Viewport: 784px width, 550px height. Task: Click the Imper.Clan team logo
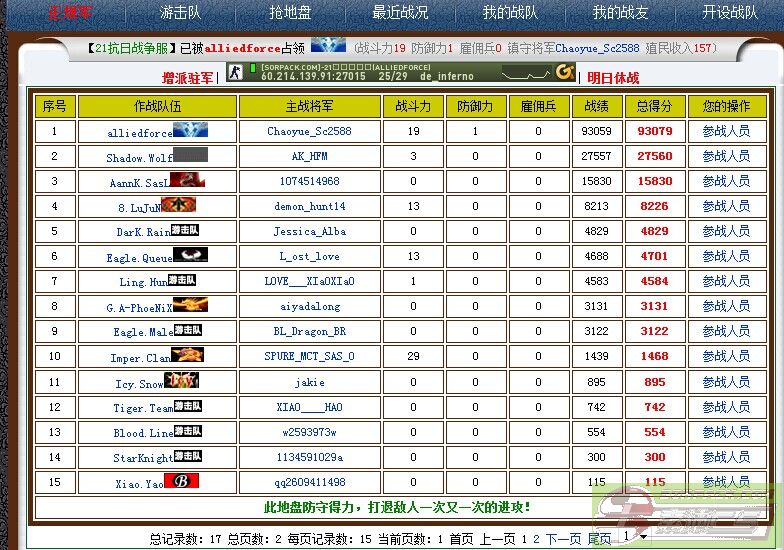[x=187, y=355]
